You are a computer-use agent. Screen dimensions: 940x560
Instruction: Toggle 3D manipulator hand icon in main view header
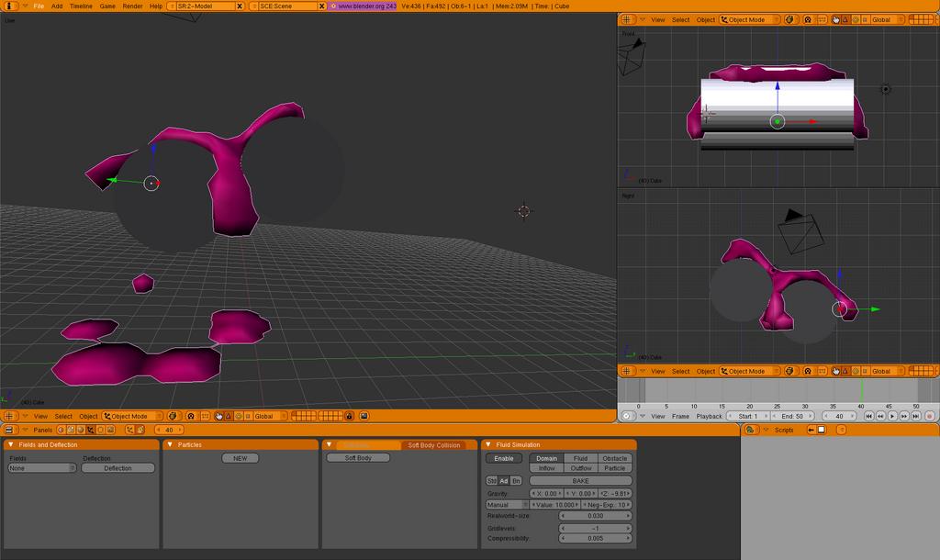[218, 416]
